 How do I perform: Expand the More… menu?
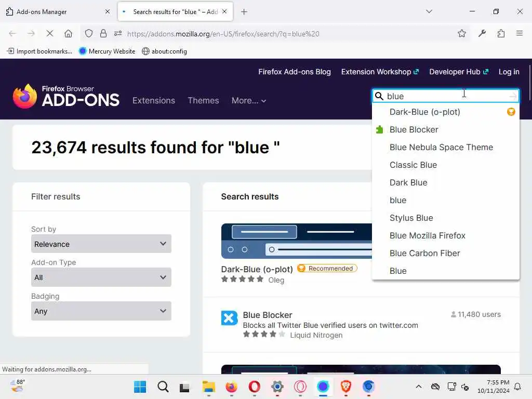tap(249, 100)
